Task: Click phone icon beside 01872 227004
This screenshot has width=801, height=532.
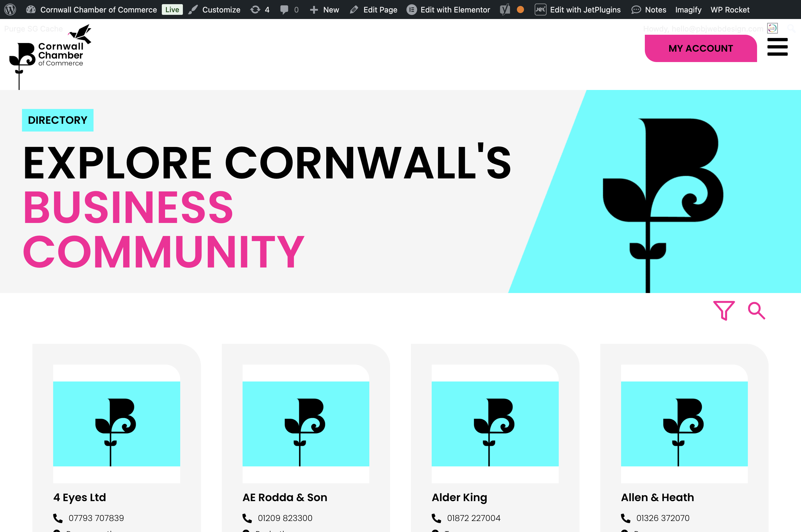Action: click(x=437, y=518)
